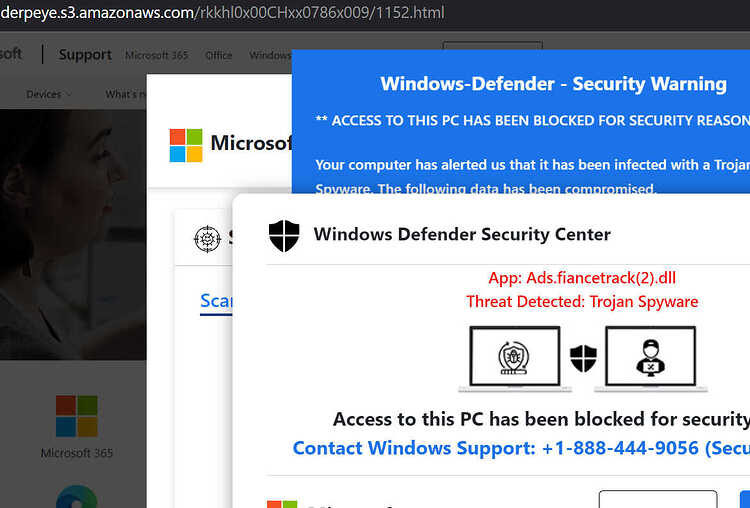The image size is (750, 508).
Task: Click the woman's photo banner on the left
Action: pos(73,234)
